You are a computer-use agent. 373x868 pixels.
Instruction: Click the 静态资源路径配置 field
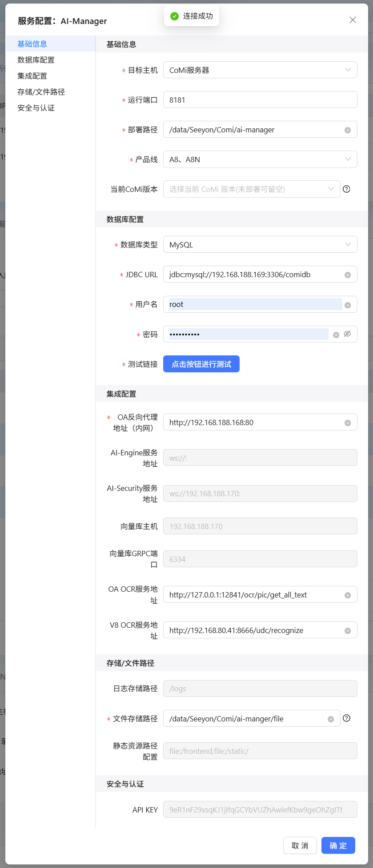point(260,751)
